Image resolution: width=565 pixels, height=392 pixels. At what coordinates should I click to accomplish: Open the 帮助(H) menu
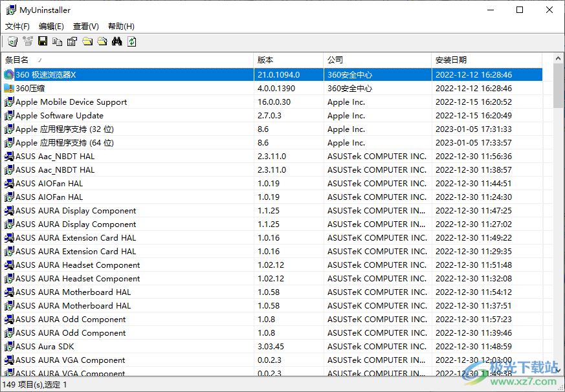121,27
